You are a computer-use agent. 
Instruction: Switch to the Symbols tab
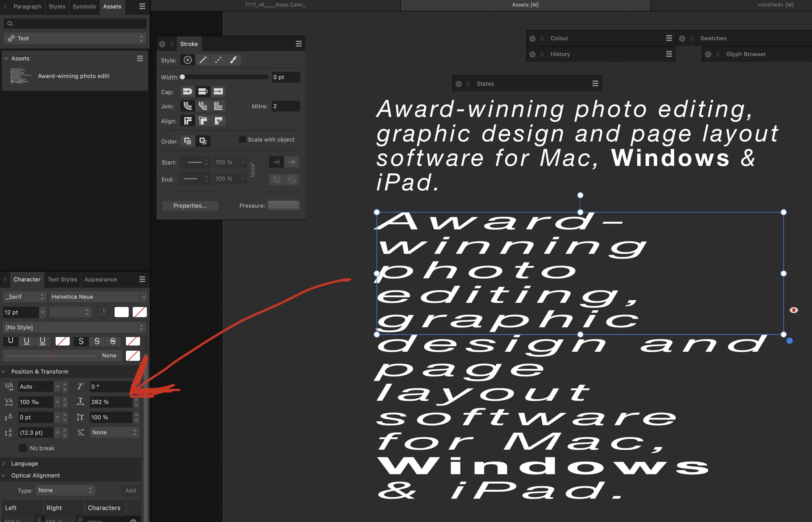pos(84,7)
